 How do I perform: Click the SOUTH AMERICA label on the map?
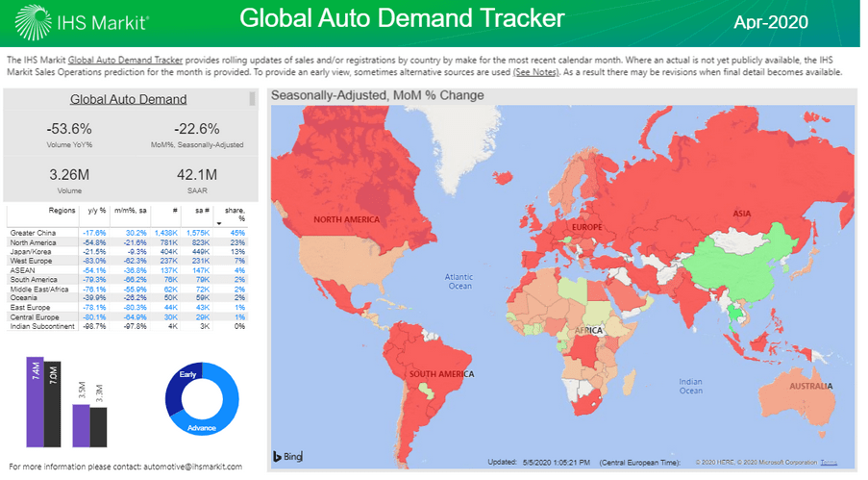[441, 374]
